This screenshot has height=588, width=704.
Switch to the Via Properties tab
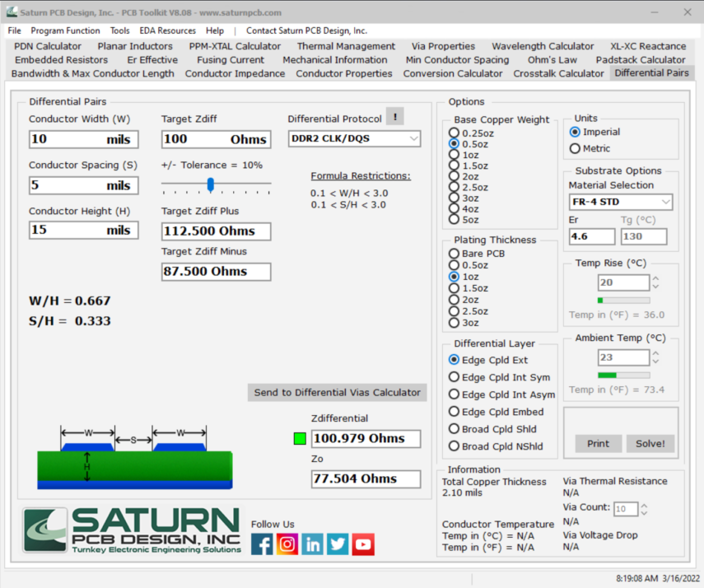(x=443, y=46)
